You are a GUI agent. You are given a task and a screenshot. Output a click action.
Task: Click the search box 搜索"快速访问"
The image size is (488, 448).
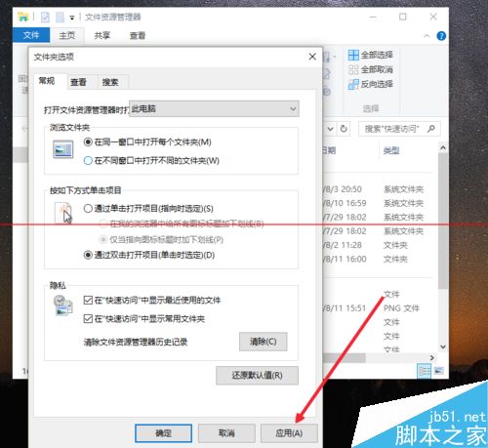point(399,129)
